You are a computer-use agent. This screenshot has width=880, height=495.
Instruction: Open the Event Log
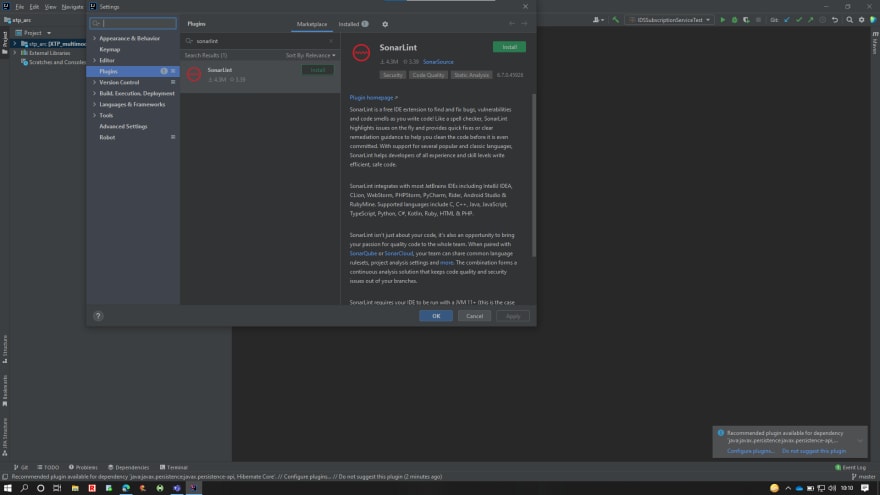[851, 467]
